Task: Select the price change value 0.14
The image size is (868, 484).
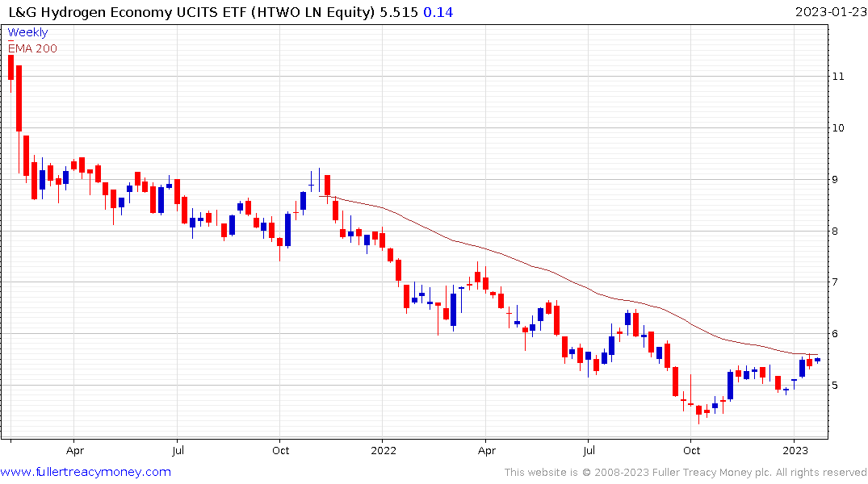Action: (438, 12)
